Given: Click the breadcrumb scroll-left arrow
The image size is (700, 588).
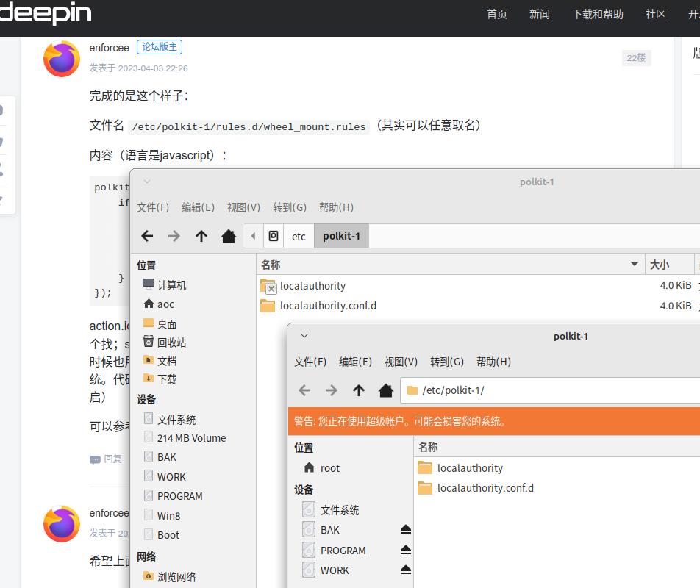Looking at the screenshot, I should click(x=253, y=236).
